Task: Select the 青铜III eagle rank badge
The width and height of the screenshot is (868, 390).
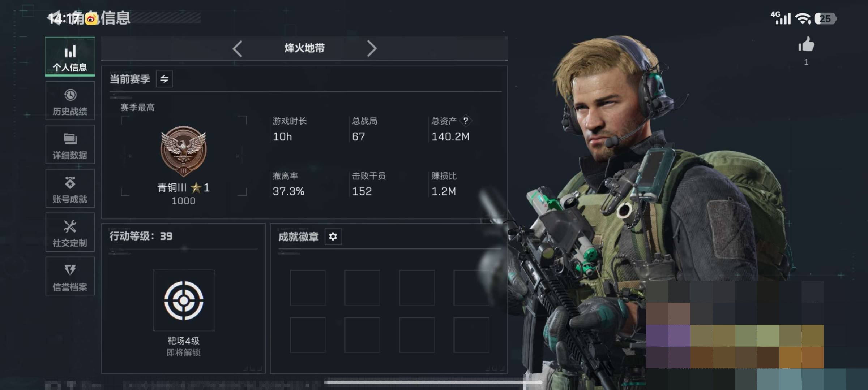Action: tap(184, 151)
